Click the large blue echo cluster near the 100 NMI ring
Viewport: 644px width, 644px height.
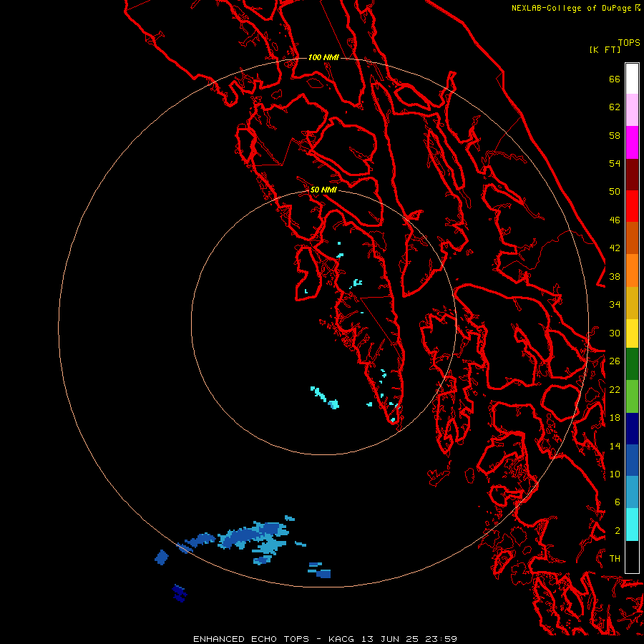tap(253, 536)
